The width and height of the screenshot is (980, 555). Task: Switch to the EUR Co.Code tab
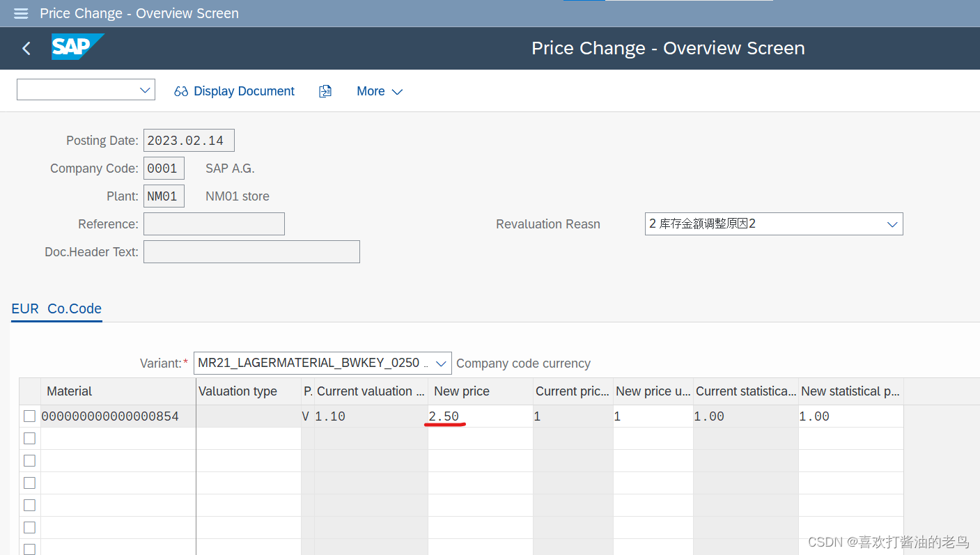[56, 308]
